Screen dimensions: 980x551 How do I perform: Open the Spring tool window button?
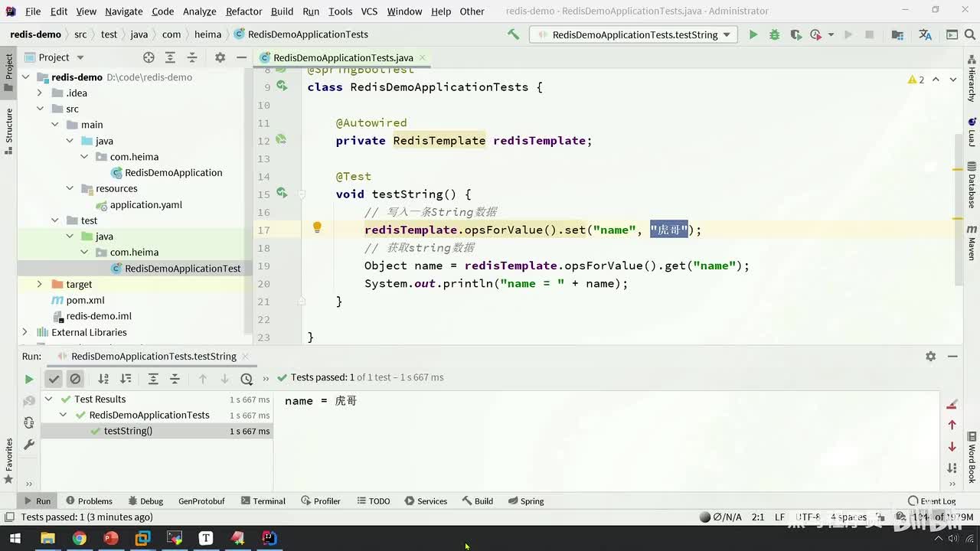click(x=525, y=501)
